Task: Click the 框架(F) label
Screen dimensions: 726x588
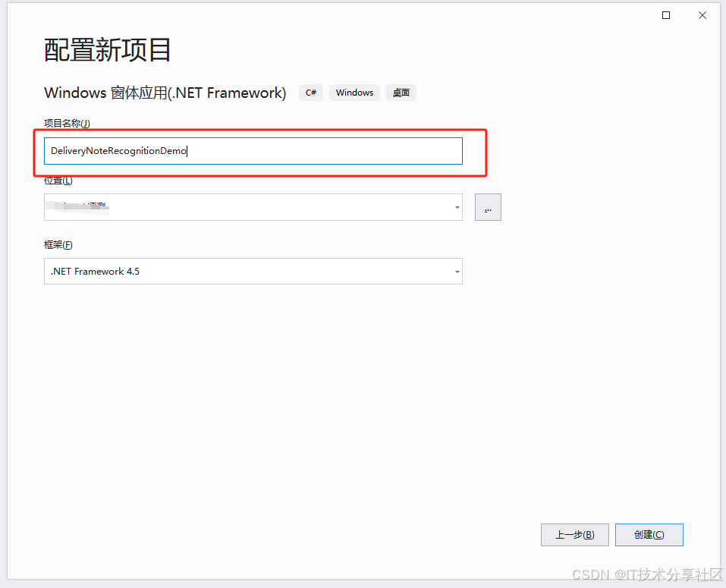Action: point(58,245)
